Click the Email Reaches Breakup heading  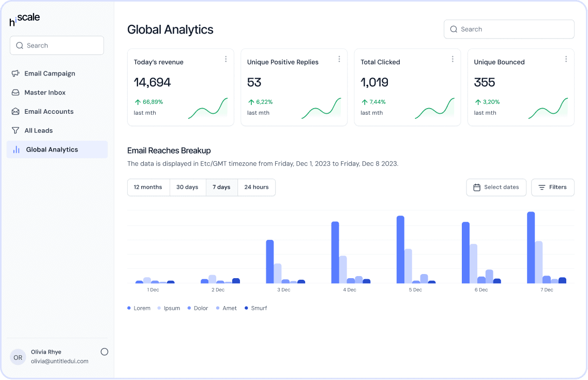coord(169,150)
